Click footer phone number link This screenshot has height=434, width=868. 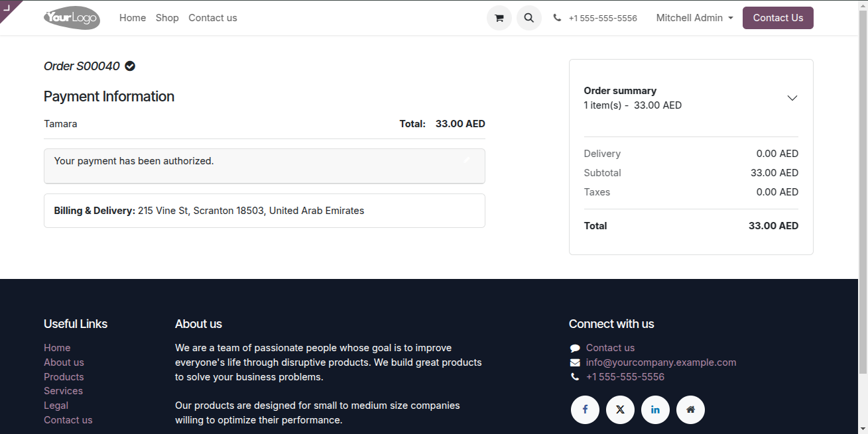coord(625,377)
